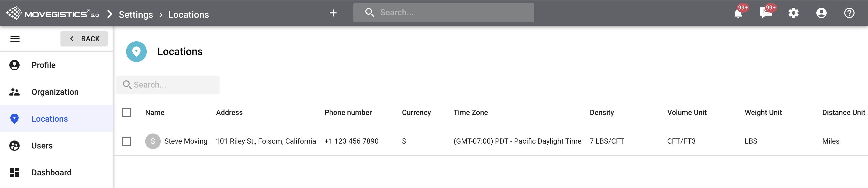
Task: Click the Movegistics logo
Action: point(52,14)
